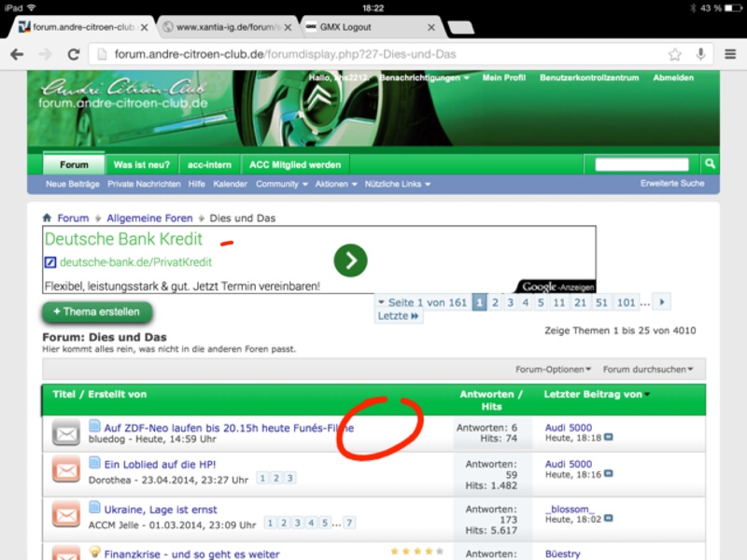Click lightbulb icon before Finanzkrise thread
This screenshot has height=560, width=747.
tap(94, 552)
